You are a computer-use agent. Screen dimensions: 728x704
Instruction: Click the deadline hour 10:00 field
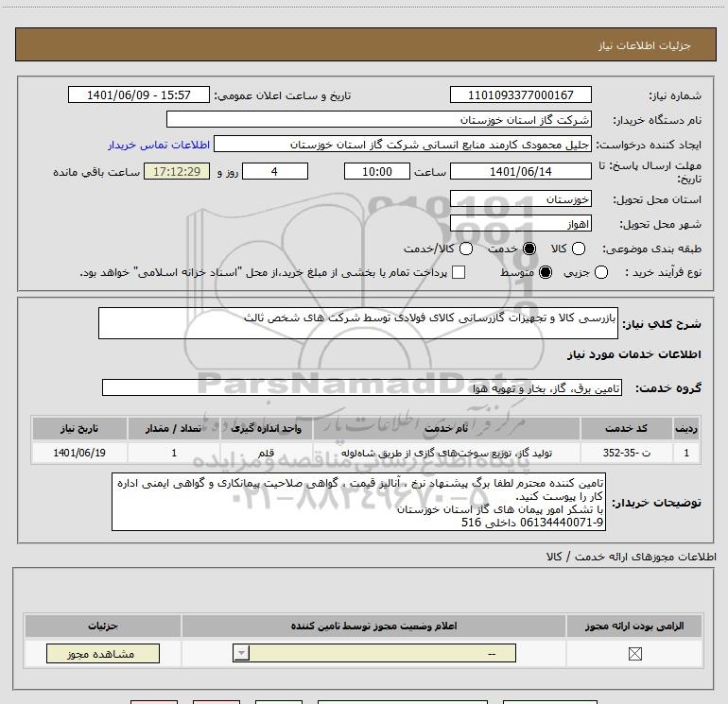377,171
